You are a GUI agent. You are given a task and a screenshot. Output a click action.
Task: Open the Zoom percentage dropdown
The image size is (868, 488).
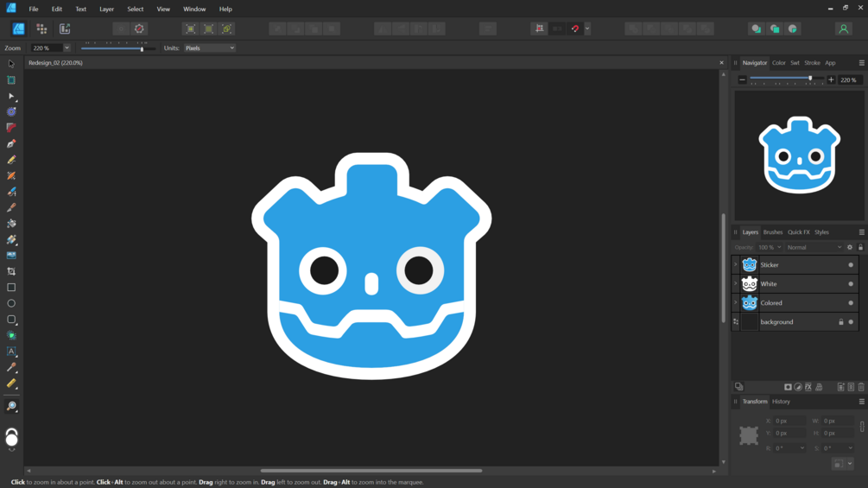tap(67, 48)
